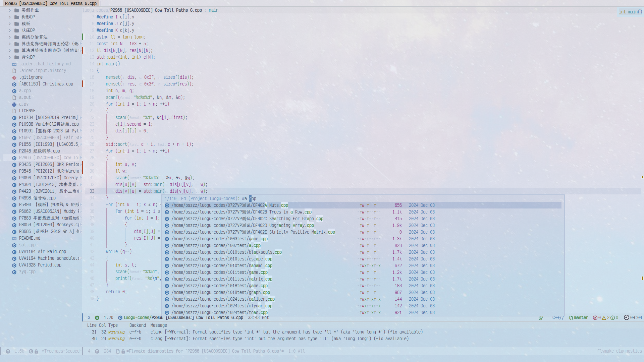This screenshot has height=362, width=644.
Task: Click the a.out file icon in Treemacs
Action: tap(14, 98)
